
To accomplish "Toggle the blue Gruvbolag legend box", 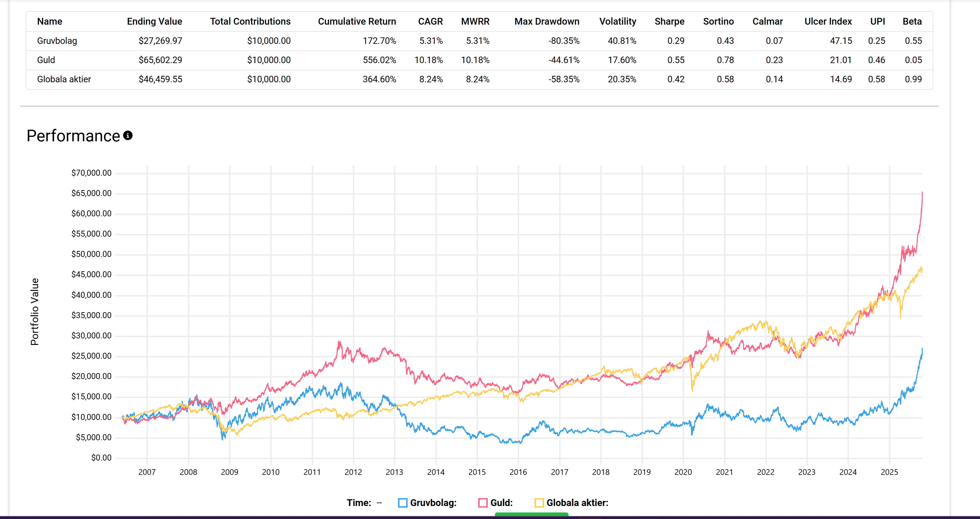I will [x=402, y=503].
